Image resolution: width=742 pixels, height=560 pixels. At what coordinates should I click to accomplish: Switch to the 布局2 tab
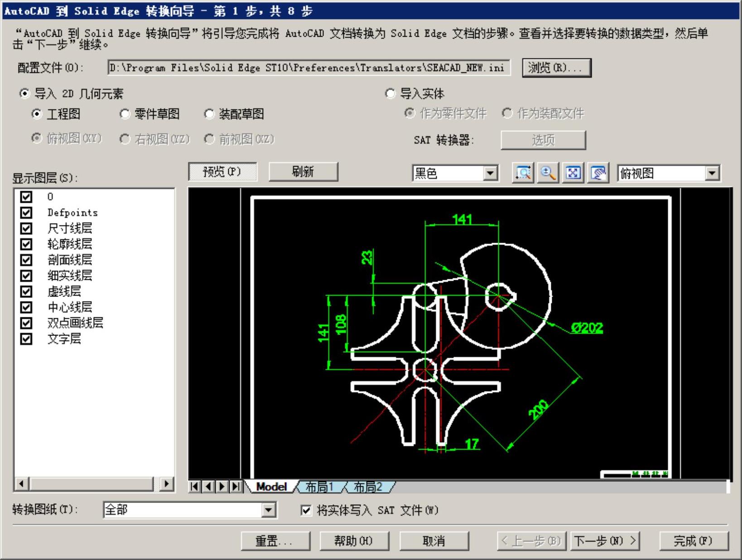(368, 487)
